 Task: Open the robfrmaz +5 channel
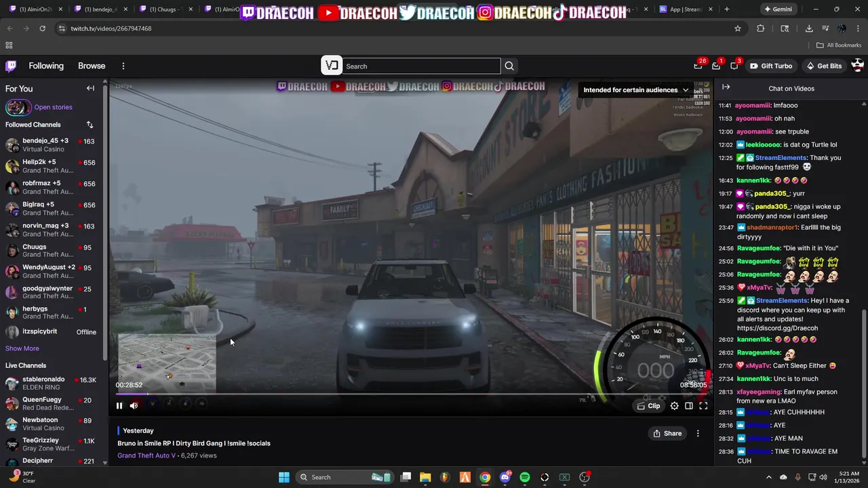pos(52,187)
